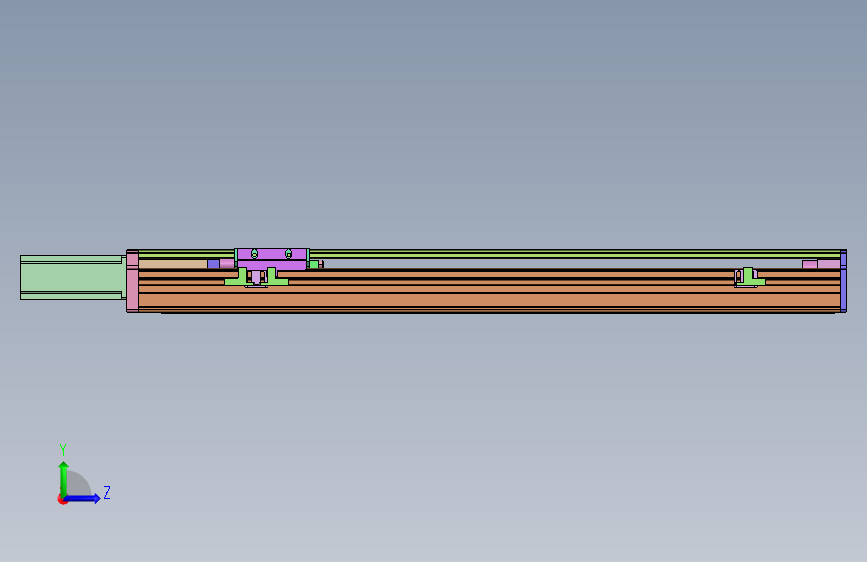Select the green bracket near the right end
Viewport: 867px width, 562px height.
point(750,277)
